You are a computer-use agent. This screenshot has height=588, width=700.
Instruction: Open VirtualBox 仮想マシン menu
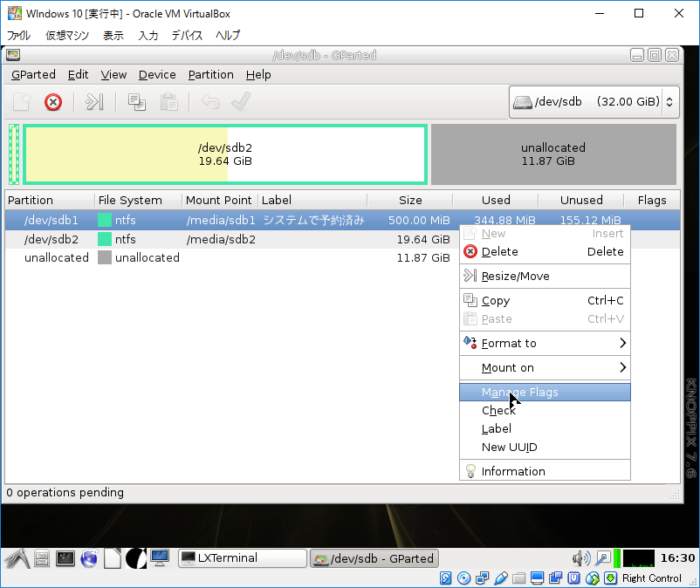67,35
